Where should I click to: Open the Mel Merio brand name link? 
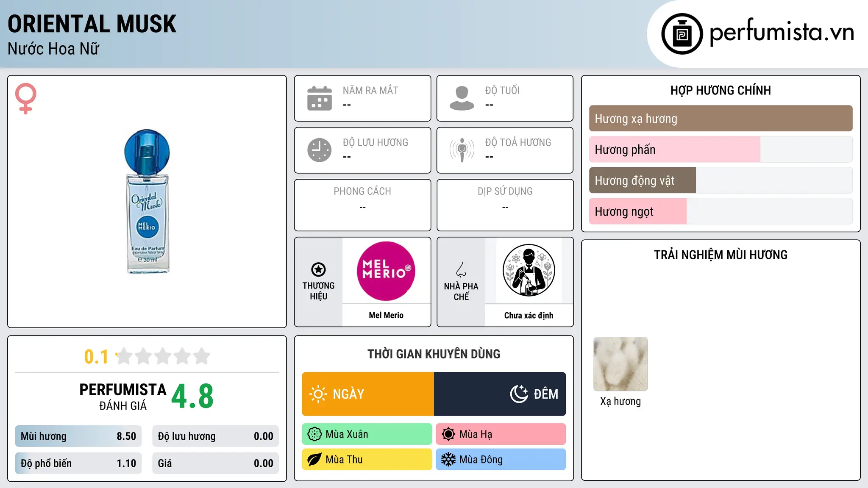coord(386,315)
